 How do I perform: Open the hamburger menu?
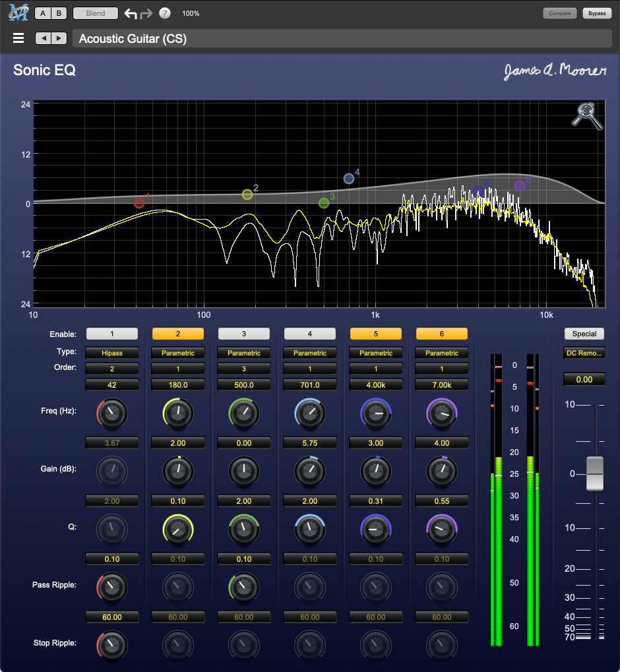click(18, 38)
